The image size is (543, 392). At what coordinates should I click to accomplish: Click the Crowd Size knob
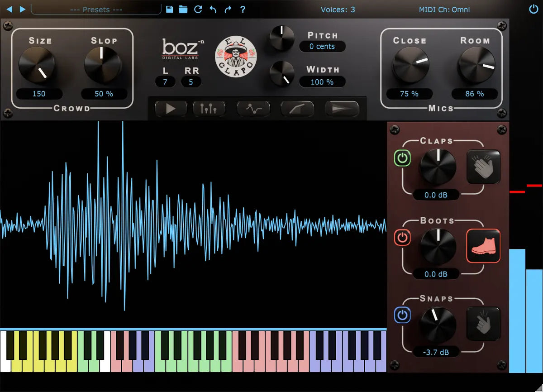37,65
